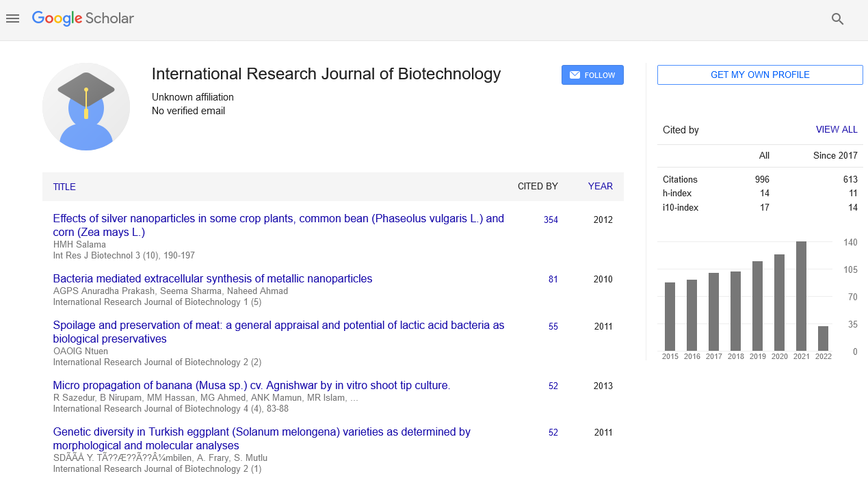Click the CITED BY column header
This screenshot has height=478, width=868.
pyautogui.click(x=538, y=186)
